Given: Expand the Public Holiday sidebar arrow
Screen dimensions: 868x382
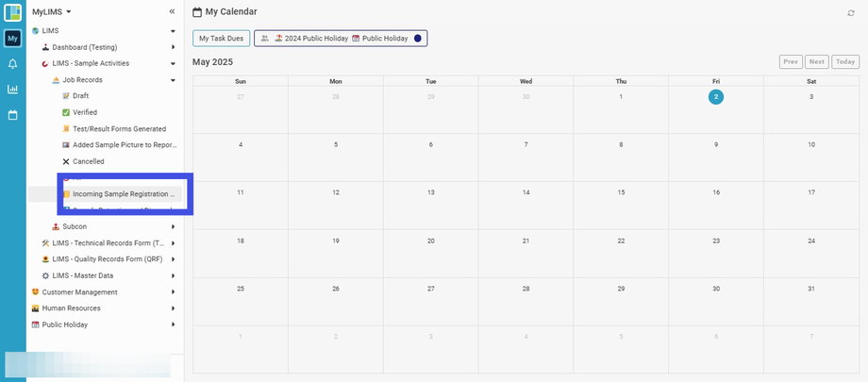Looking at the screenshot, I should coord(173,324).
